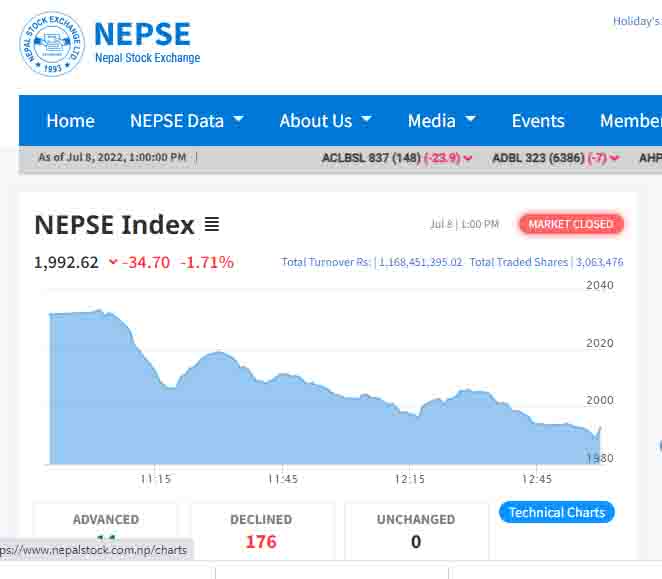The width and height of the screenshot is (662, 579).
Task: Click the ACLBSL 837 ticker item
Action: (370, 158)
